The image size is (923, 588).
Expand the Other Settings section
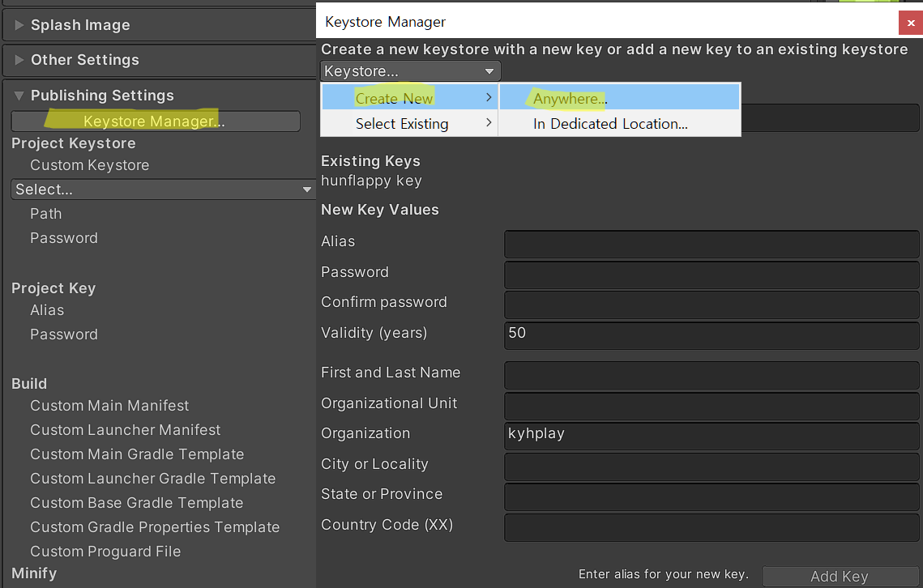tap(84, 60)
